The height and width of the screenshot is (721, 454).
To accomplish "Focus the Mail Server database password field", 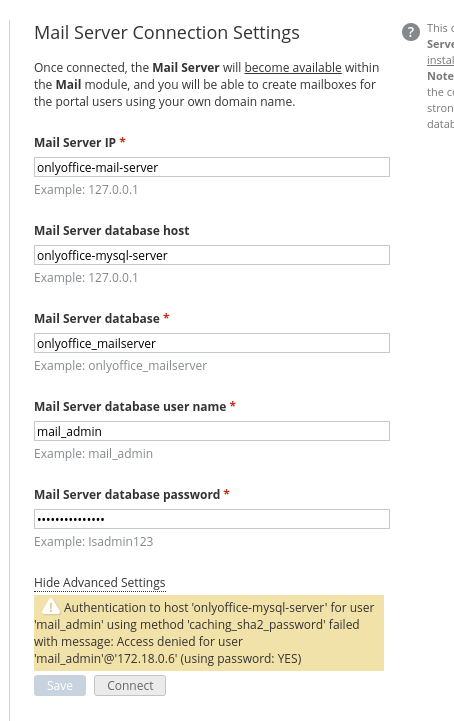I will (x=212, y=519).
